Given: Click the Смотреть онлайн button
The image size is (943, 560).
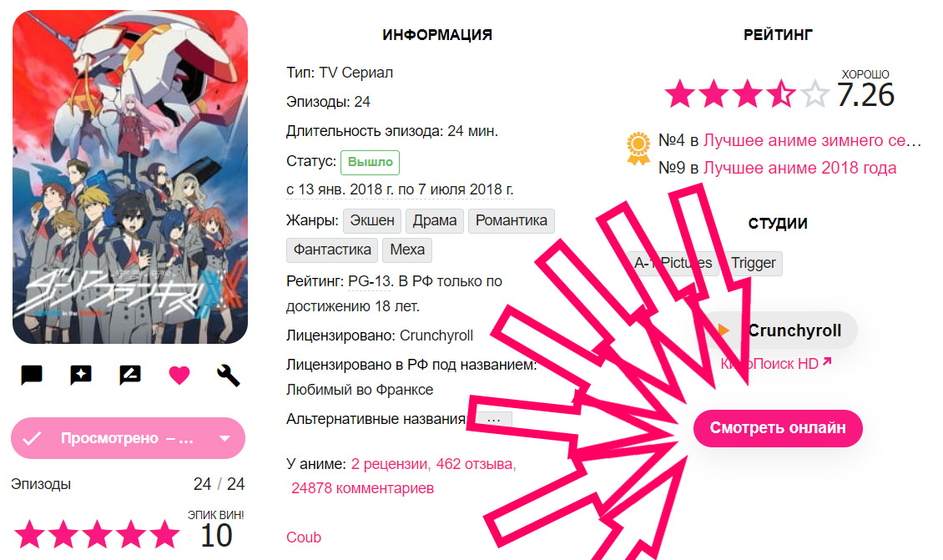Looking at the screenshot, I should click(778, 428).
